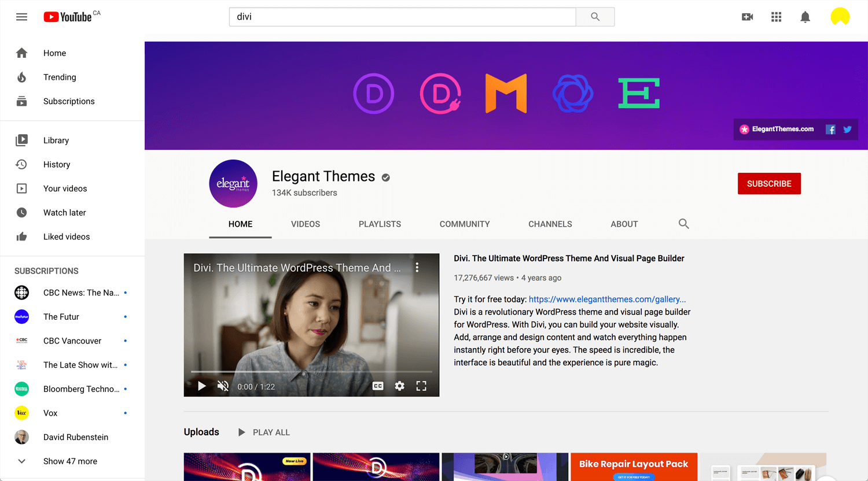Open CBC News subscription channel
The height and width of the screenshot is (481, 868).
pyautogui.click(x=72, y=293)
